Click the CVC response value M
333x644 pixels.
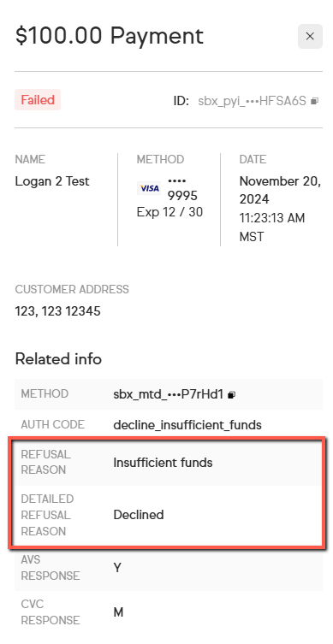[x=118, y=612]
